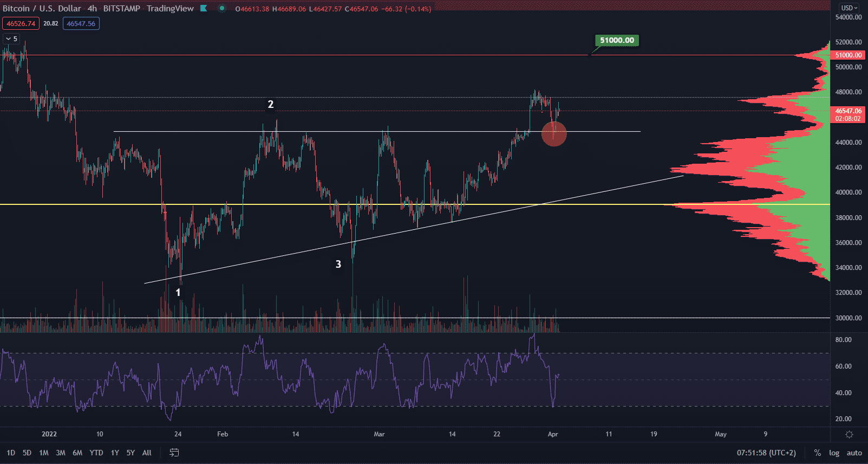Click the green 51000.00 price label
This screenshot has height=464, width=868.
point(617,40)
